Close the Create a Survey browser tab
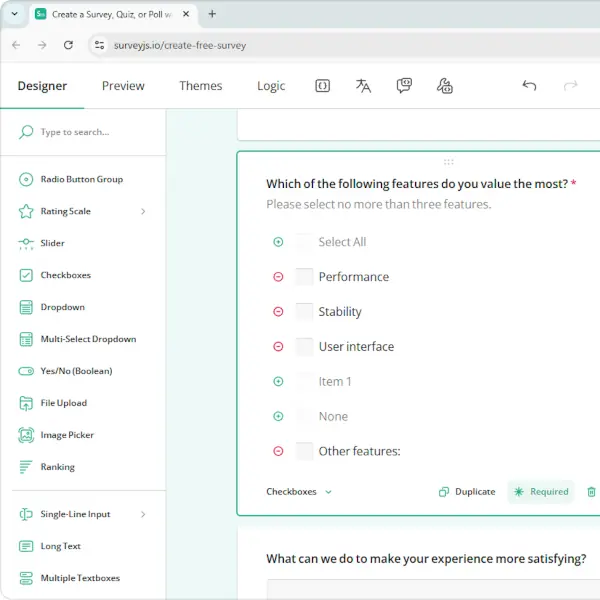The height and width of the screenshot is (600, 600). [x=186, y=14]
